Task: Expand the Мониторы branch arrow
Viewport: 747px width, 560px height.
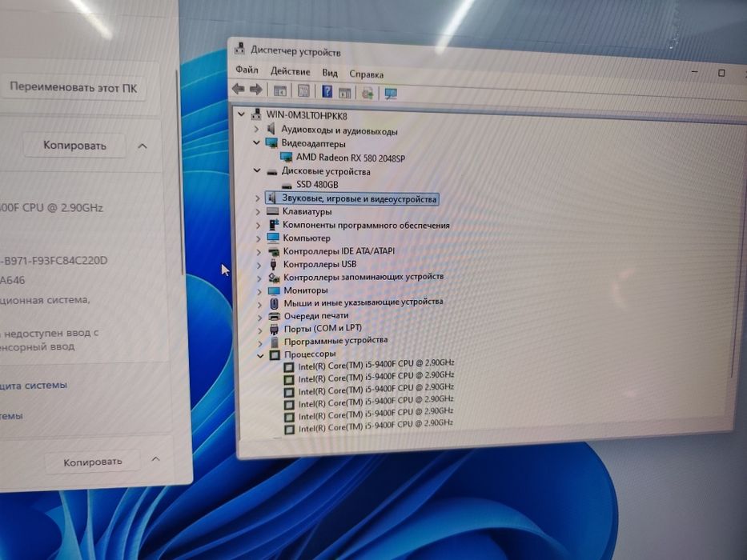Action: [259, 290]
